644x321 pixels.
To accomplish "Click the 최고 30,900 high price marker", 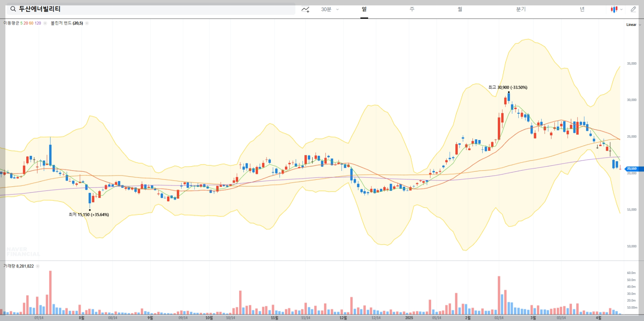I will [x=508, y=87].
